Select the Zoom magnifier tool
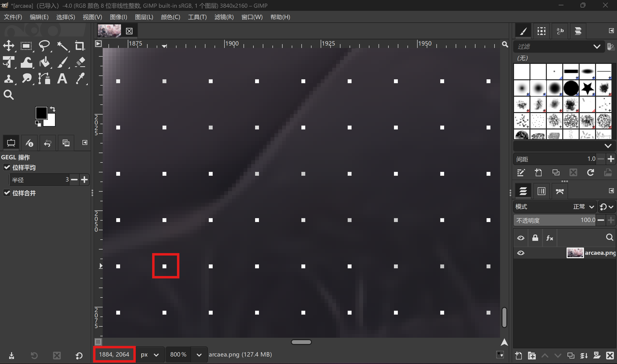 pyautogui.click(x=9, y=95)
